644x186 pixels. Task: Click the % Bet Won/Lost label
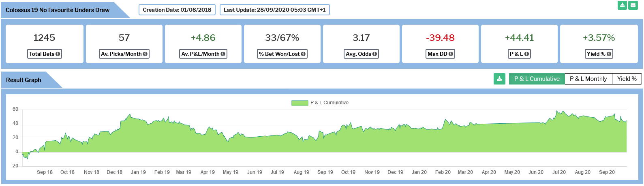(x=282, y=54)
